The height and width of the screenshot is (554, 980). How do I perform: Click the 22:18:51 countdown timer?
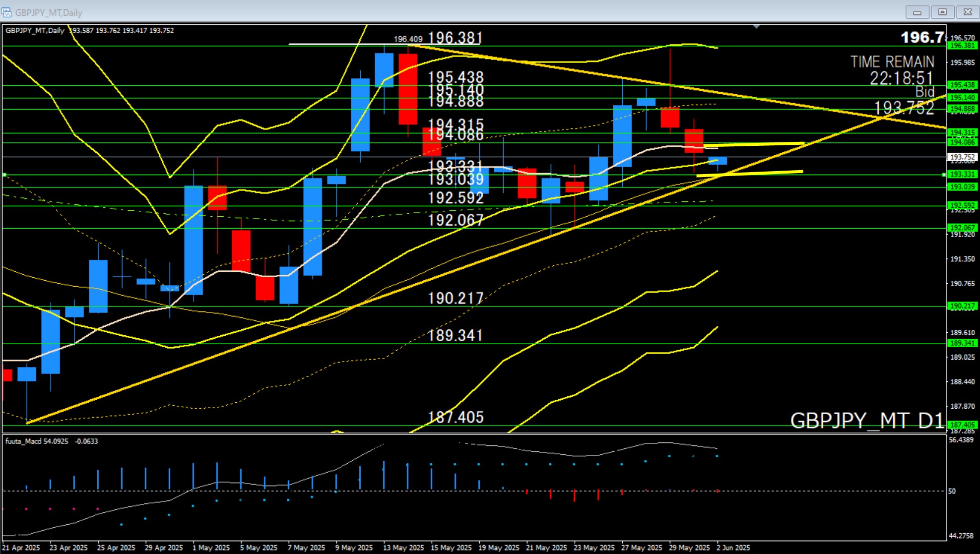tap(902, 78)
